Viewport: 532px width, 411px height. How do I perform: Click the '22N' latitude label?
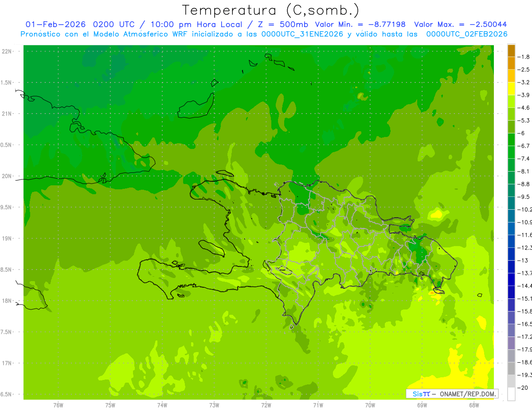[x=7, y=51]
